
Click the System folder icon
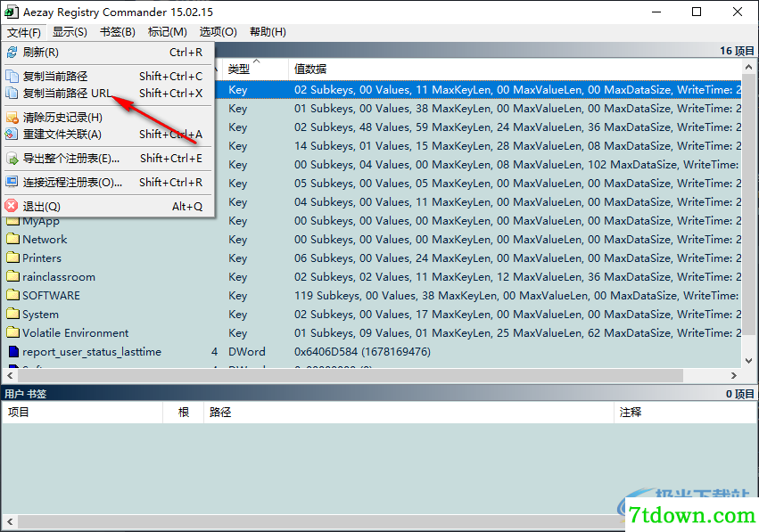[x=13, y=314]
